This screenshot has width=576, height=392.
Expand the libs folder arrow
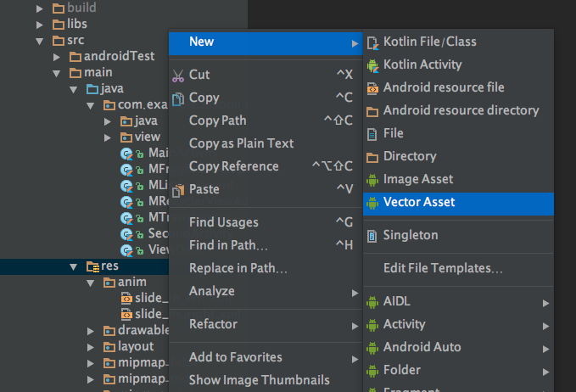38,24
